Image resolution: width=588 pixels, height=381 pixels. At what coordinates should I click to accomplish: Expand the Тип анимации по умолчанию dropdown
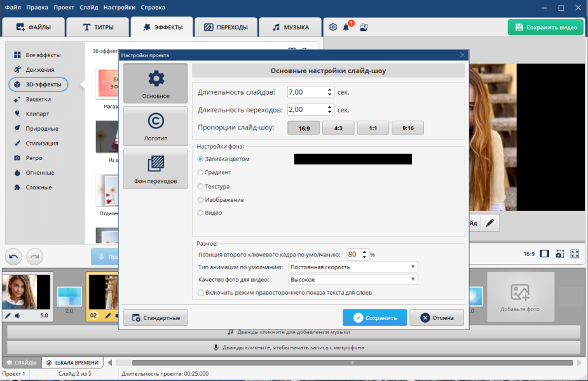click(353, 267)
